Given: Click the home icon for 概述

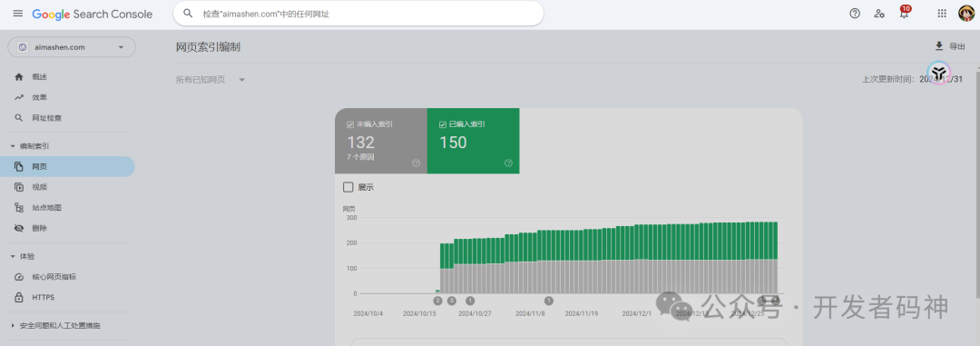Looking at the screenshot, I should pyautogui.click(x=19, y=77).
